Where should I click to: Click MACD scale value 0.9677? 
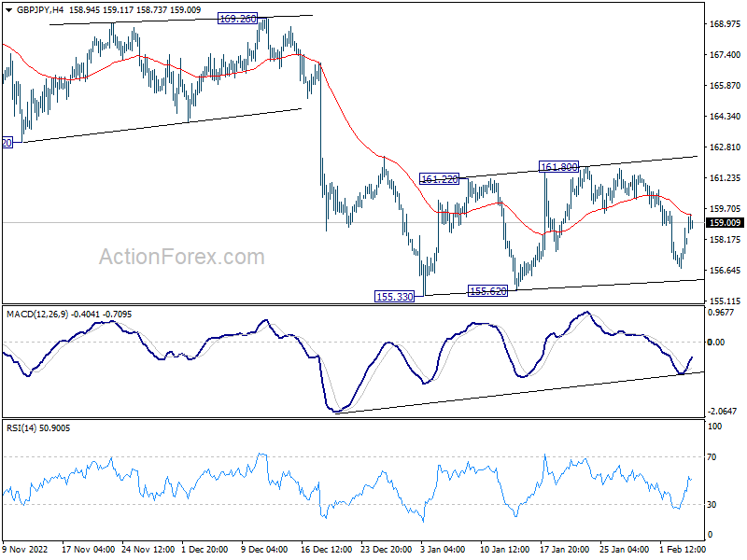[721, 313]
